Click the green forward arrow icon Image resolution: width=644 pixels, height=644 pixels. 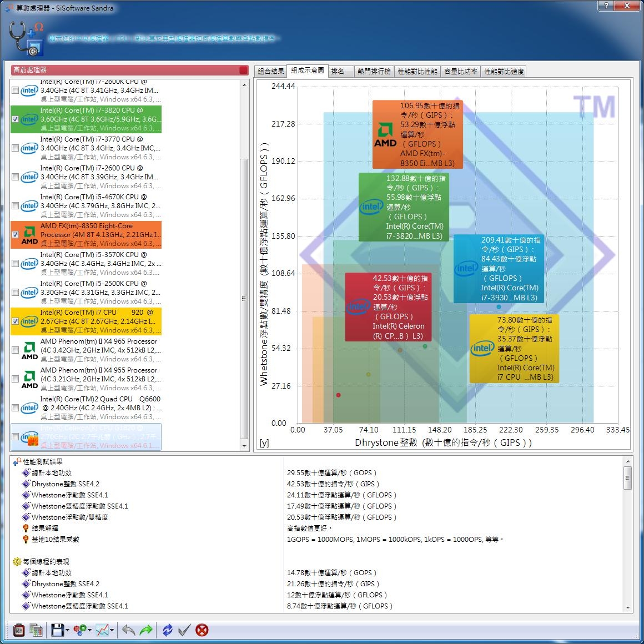[146, 630]
